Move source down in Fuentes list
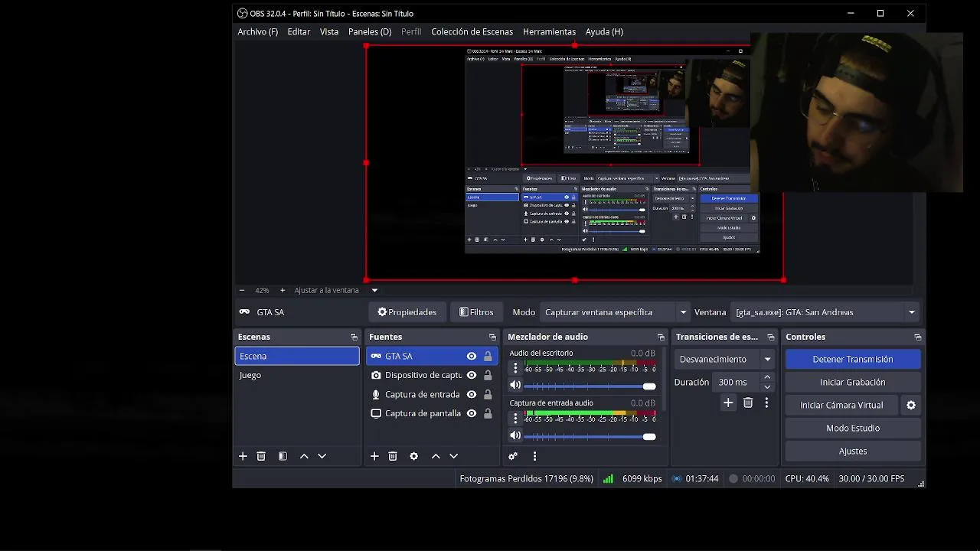The width and height of the screenshot is (980, 551). pos(453,456)
